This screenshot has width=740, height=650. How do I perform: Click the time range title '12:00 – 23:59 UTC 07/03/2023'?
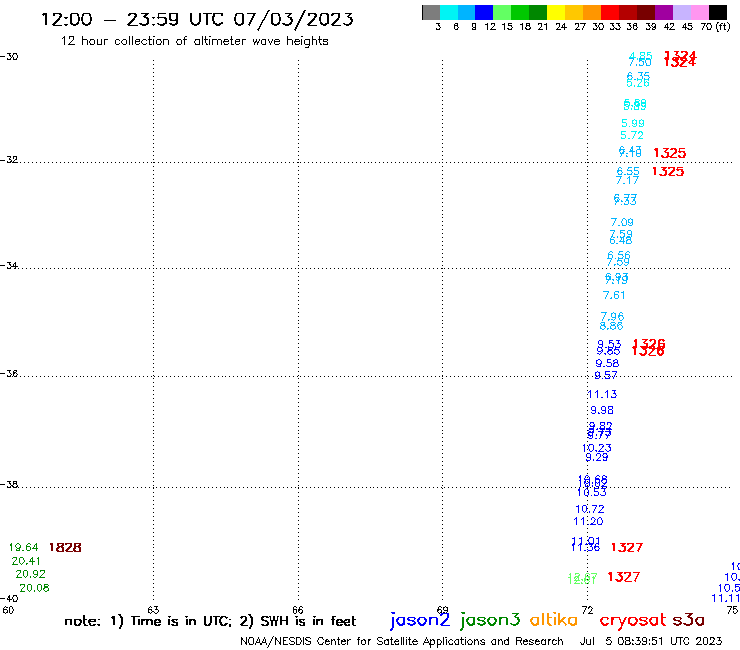coord(197,19)
